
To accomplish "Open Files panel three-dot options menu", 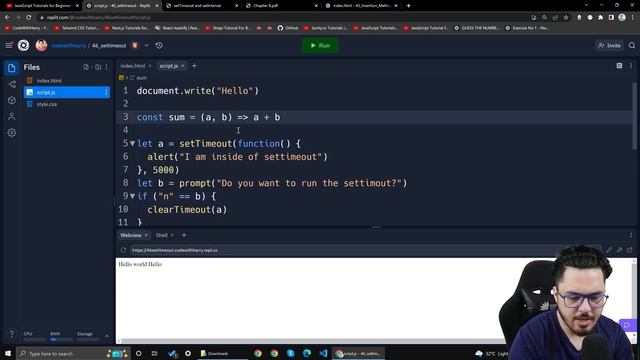I will (107, 67).
